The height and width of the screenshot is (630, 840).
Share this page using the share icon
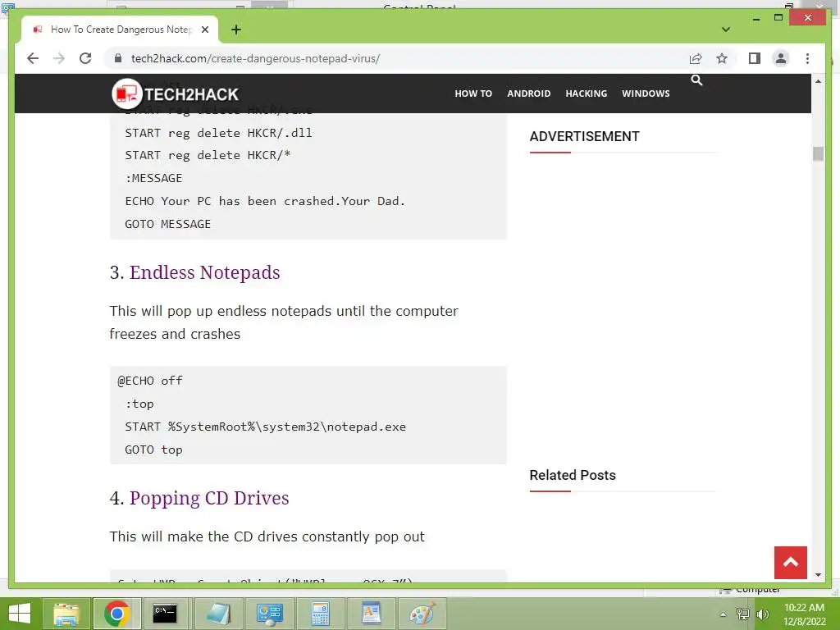click(696, 58)
